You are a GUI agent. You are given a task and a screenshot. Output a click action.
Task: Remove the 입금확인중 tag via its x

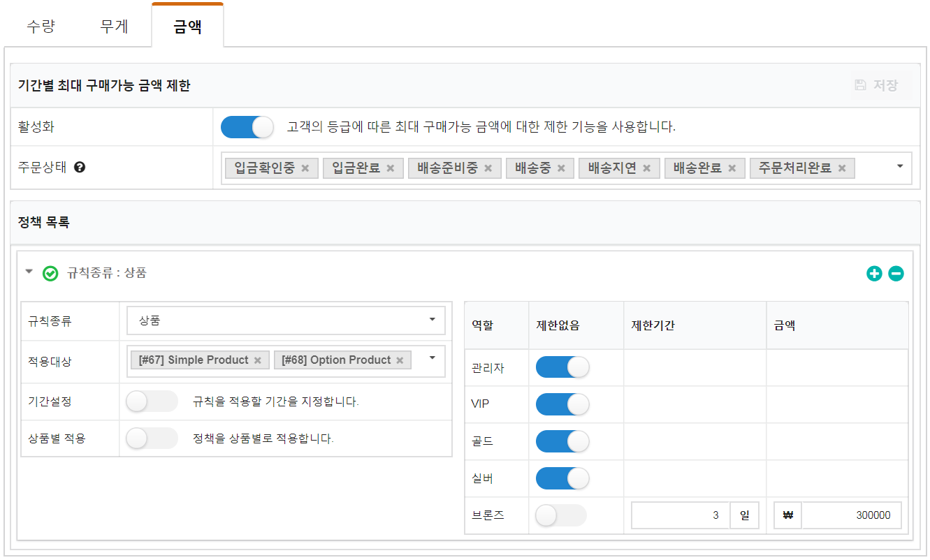coord(305,168)
